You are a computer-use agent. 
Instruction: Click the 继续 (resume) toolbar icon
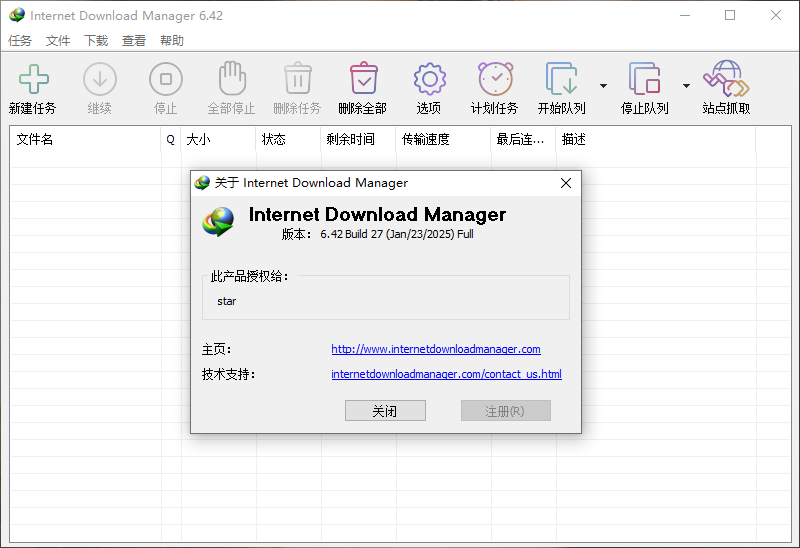[x=99, y=79]
